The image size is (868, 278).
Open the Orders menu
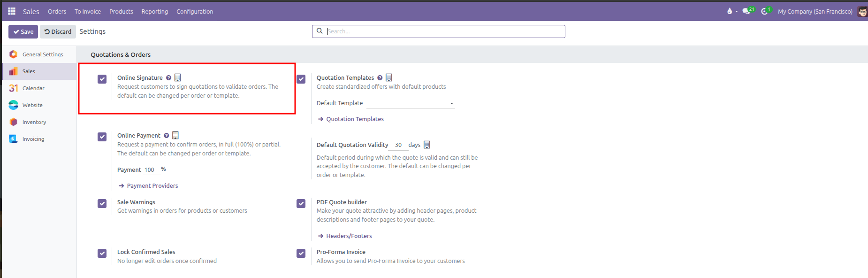[57, 11]
